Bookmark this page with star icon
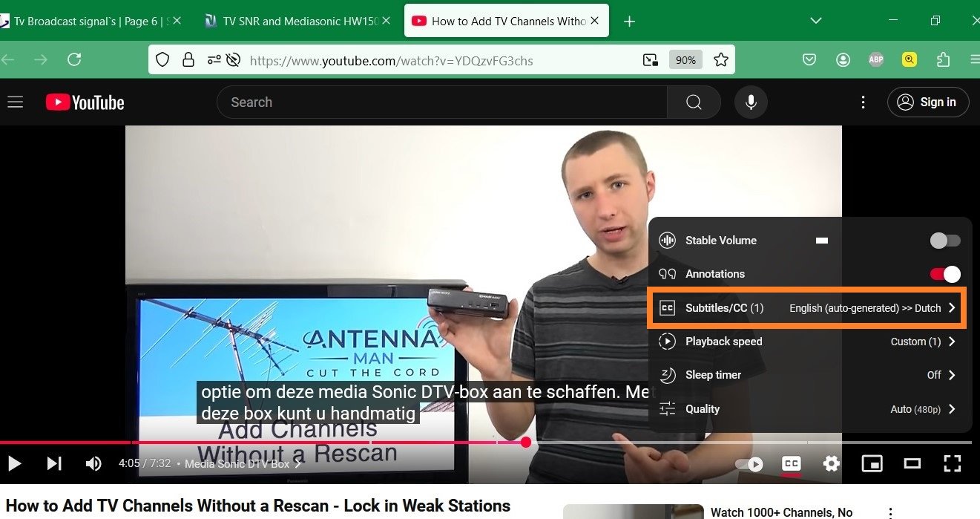Viewport: 980px width, 519px height. pyautogui.click(x=720, y=60)
